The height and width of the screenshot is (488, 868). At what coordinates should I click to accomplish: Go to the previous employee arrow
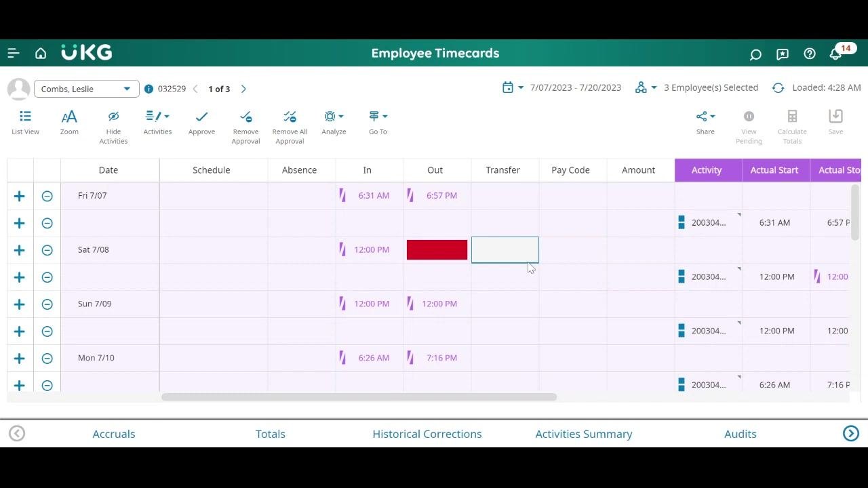(196, 89)
